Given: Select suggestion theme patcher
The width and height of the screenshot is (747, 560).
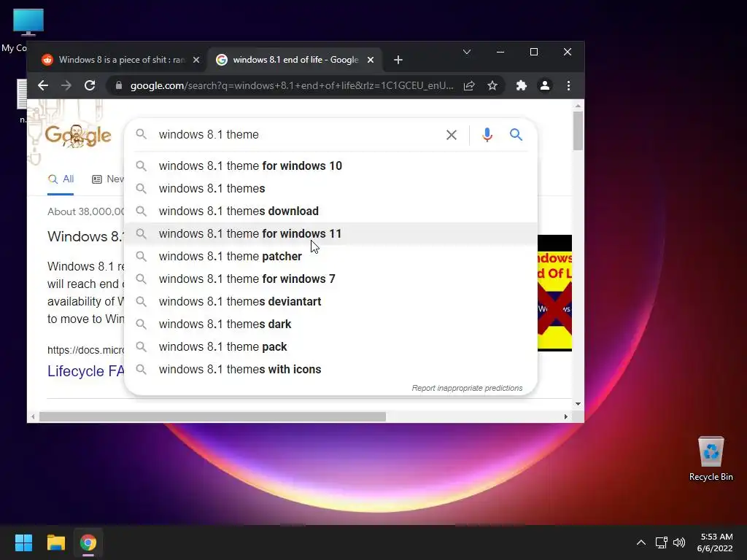Looking at the screenshot, I should [x=330, y=256].
